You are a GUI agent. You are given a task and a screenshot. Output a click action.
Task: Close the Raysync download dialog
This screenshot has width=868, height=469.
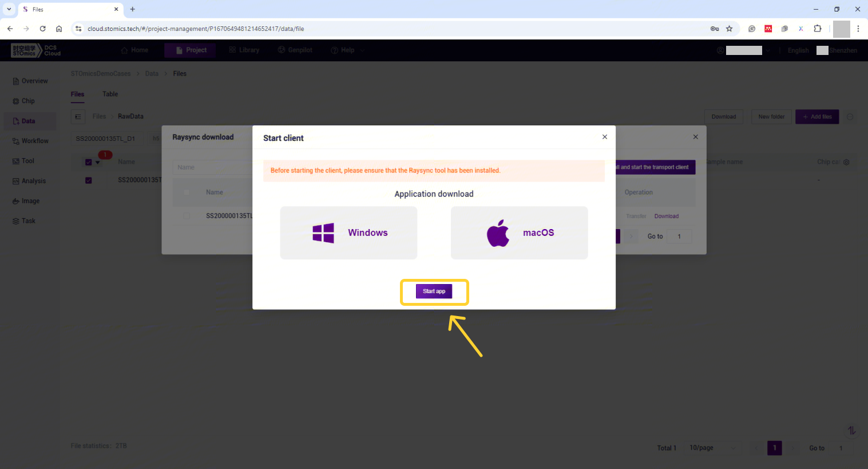click(695, 137)
